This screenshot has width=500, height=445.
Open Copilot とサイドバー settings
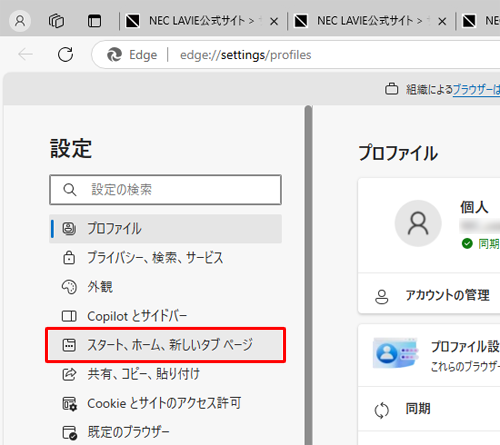click(165, 316)
